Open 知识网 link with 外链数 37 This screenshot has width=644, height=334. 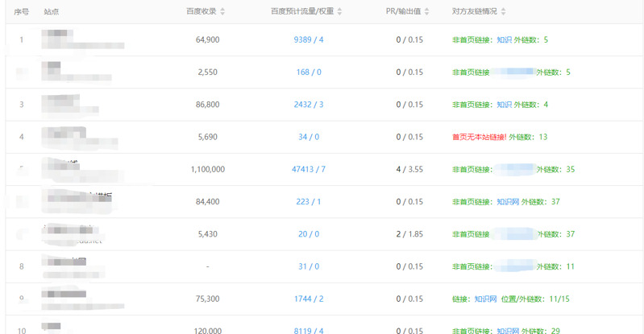[507, 202]
